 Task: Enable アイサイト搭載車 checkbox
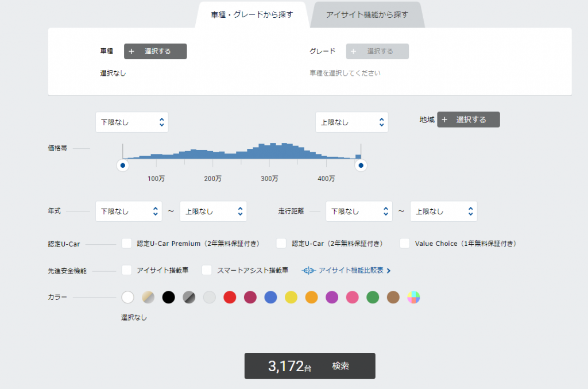[x=127, y=270]
